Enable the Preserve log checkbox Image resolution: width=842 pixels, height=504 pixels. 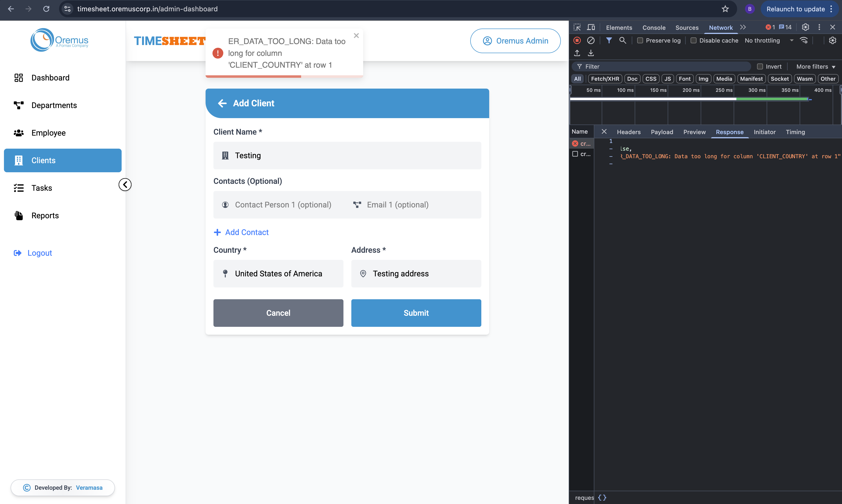pos(640,40)
